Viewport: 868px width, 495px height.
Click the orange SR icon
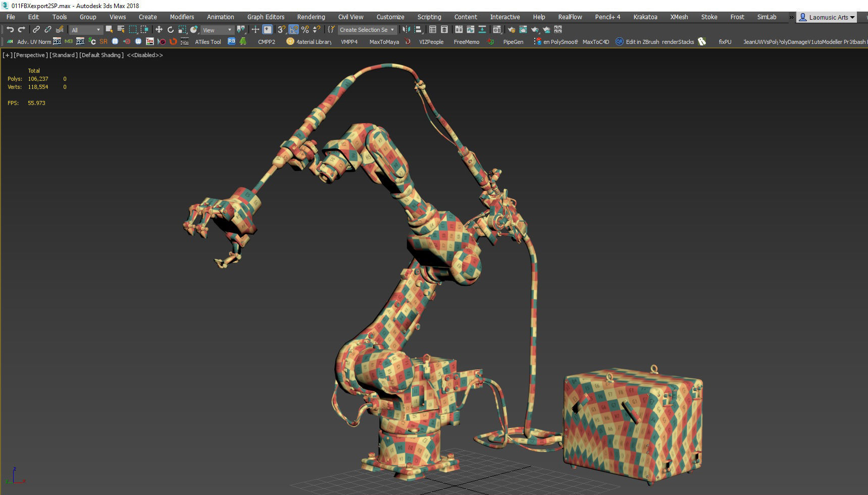click(104, 42)
